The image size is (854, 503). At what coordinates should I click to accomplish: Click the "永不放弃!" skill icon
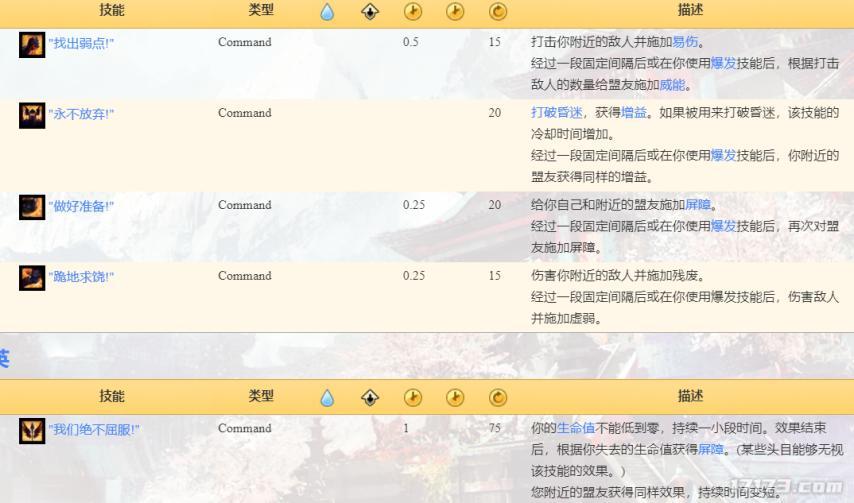[32, 115]
